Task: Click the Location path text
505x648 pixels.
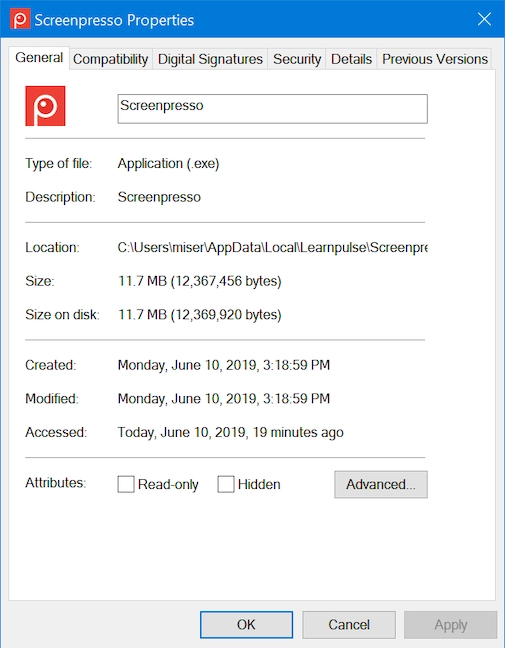Action: (x=272, y=247)
